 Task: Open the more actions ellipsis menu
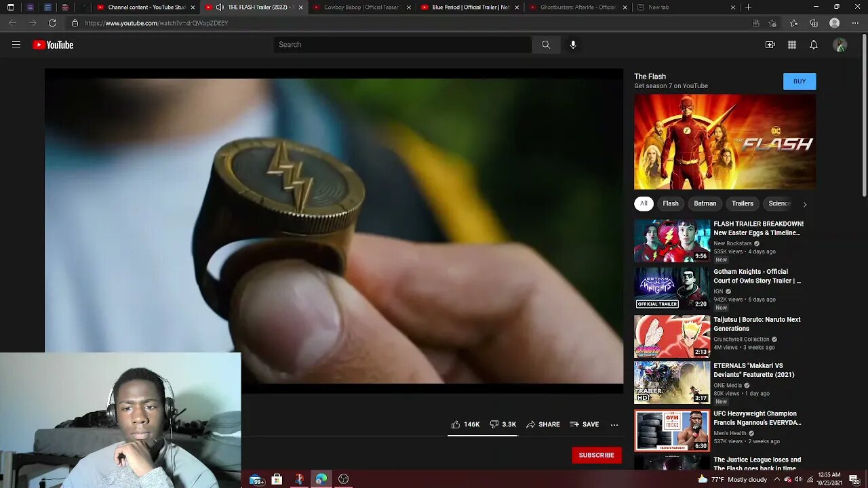tap(614, 424)
